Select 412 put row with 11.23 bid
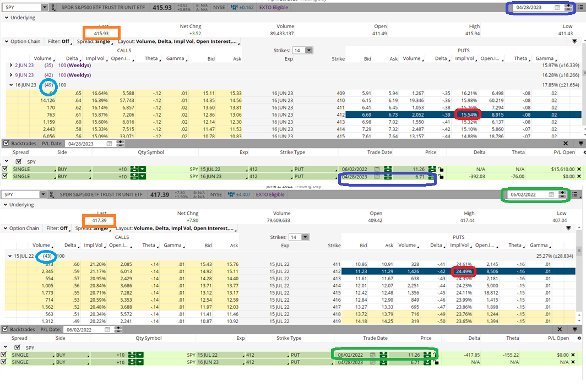 458,271
